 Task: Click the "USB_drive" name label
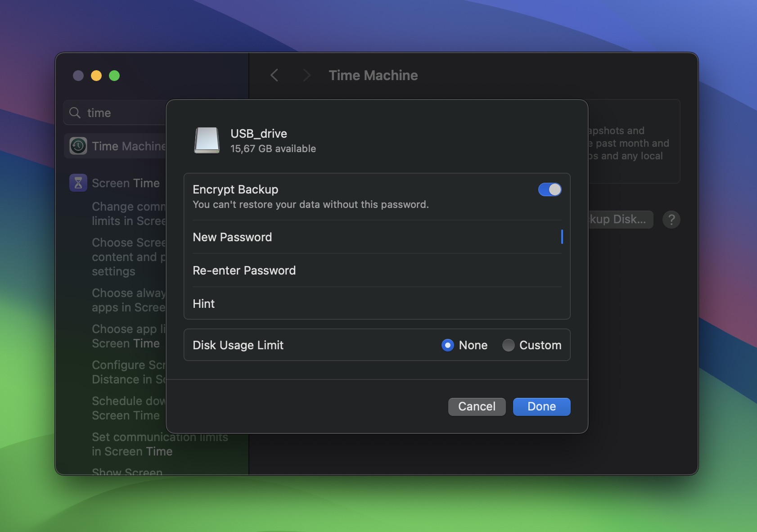point(259,134)
